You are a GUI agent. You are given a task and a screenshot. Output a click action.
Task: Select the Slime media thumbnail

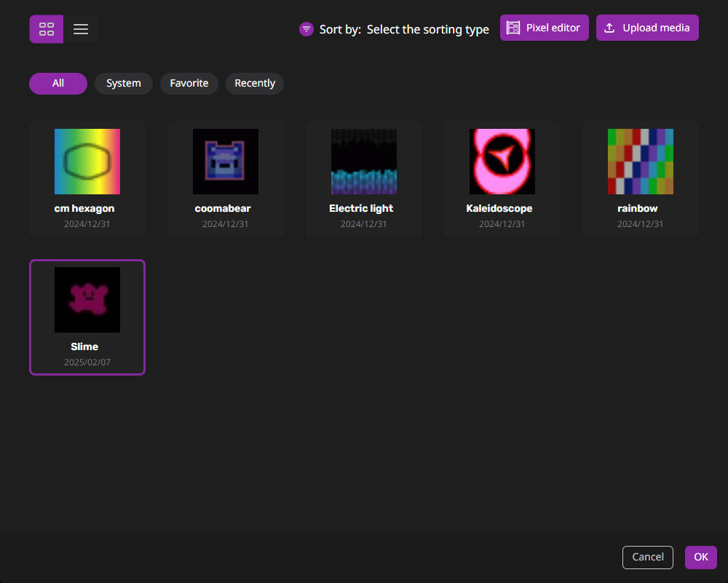(87, 300)
